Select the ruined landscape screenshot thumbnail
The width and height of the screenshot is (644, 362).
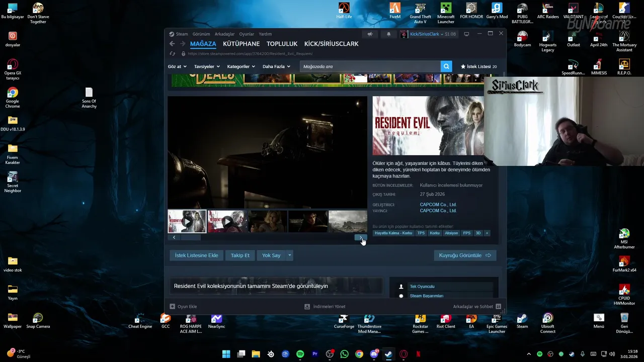click(348, 221)
